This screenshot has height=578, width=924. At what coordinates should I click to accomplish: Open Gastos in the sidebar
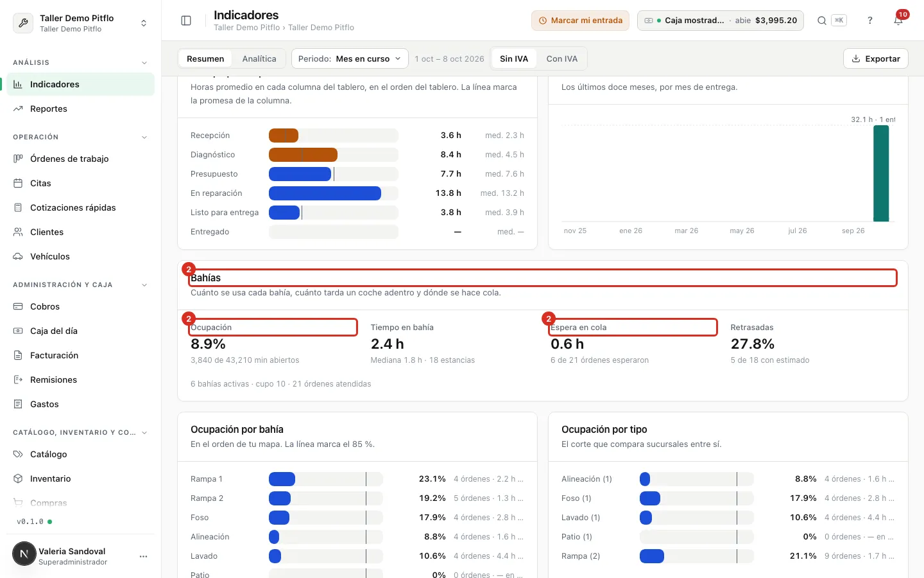(80, 404)
